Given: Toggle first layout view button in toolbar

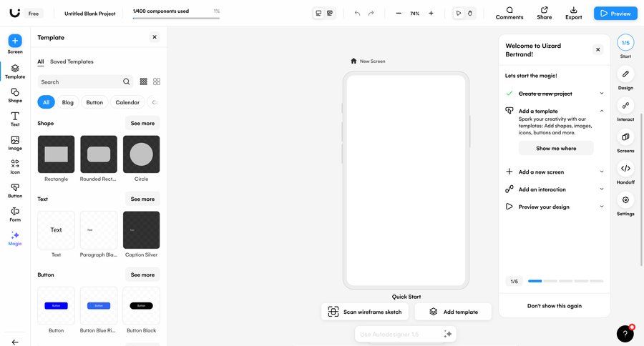Looking at the screenshot, I should pyautogui.click(x=318, y=13).
